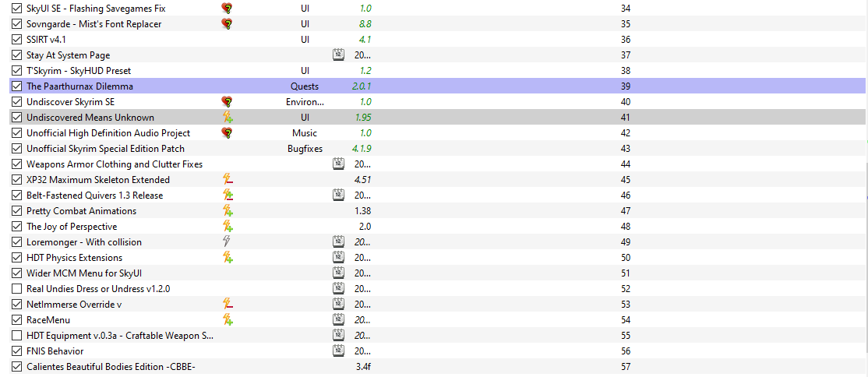868x377 pixels.
Task: Select Undiscovered Means Unknown mod name
Action: pyautogui.click(x=90, y=118)
